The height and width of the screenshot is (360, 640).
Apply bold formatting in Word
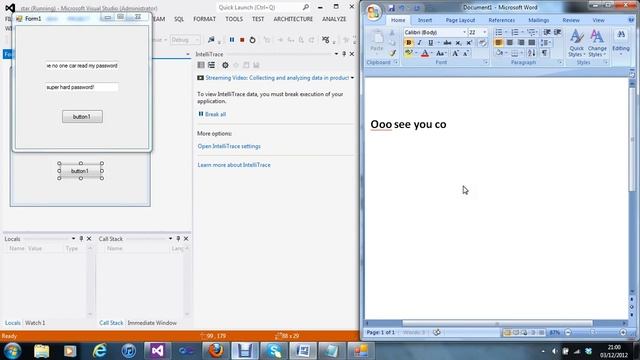[409, 43]
